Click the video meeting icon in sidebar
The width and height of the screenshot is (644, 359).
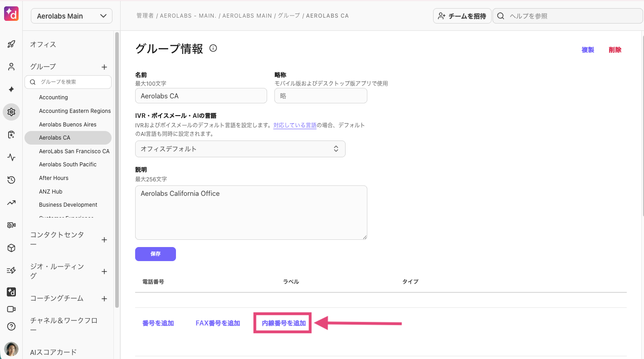11,309
